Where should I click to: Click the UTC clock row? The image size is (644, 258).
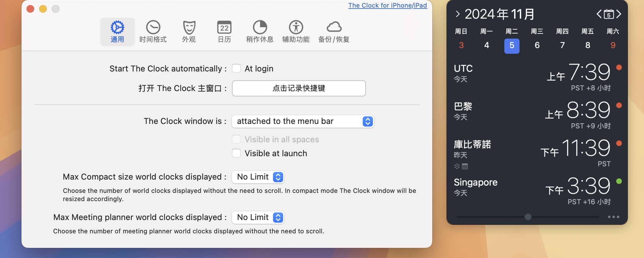537,78
